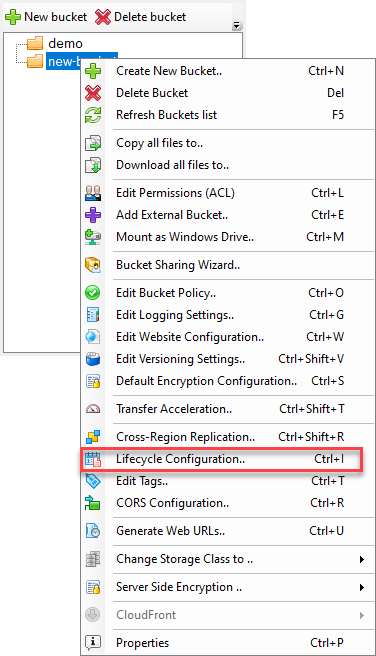376x656 pixels.
Task: Open Edit Website Configuration..
Action: tap(228, 337)
